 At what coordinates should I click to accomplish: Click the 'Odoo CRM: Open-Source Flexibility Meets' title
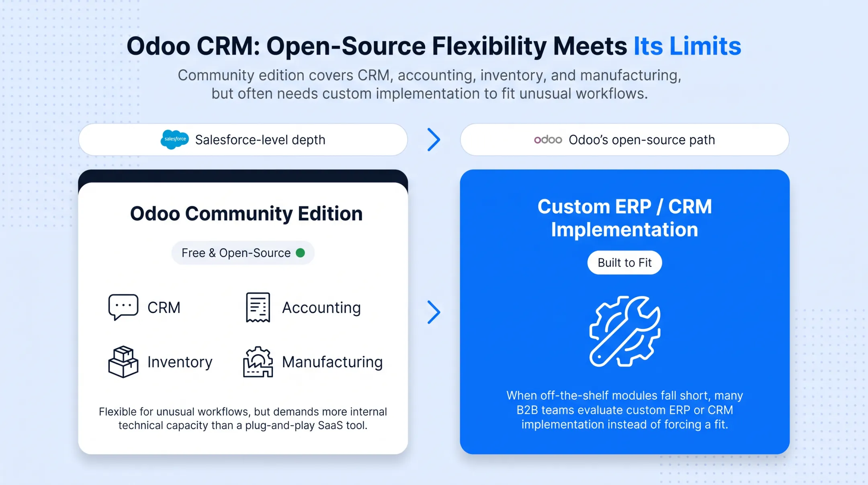point(377,46)
